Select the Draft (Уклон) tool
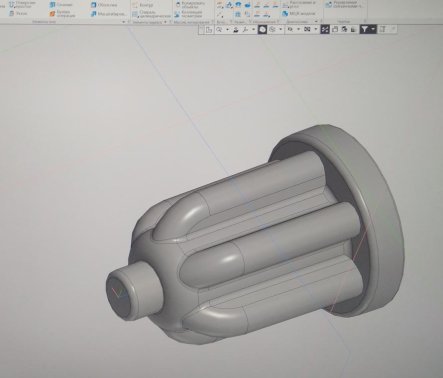 click(x=18, y=13)
